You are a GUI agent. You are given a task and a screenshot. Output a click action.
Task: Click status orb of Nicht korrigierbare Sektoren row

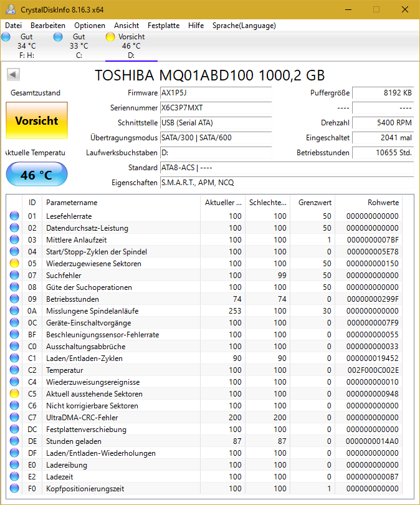pyautogui.click(x=14, y=405)
